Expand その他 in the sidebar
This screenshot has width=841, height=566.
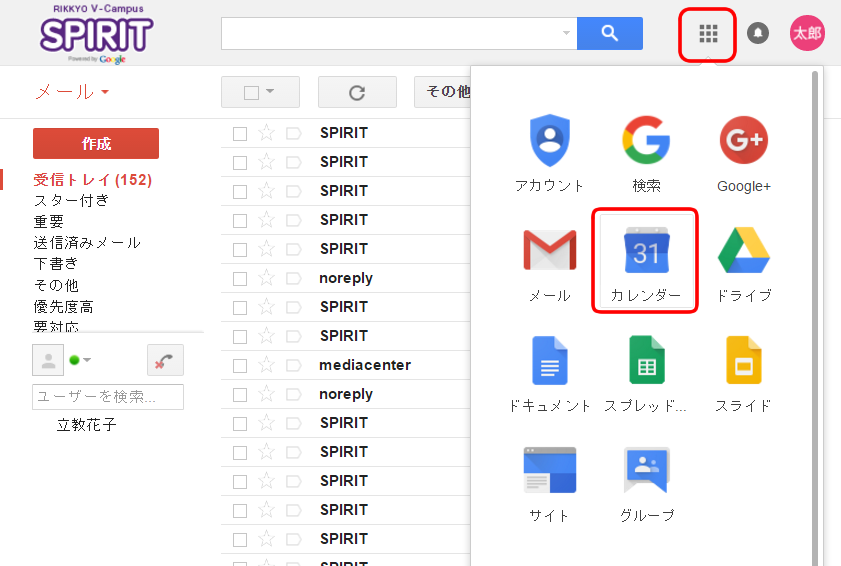[x=56, y=285]
